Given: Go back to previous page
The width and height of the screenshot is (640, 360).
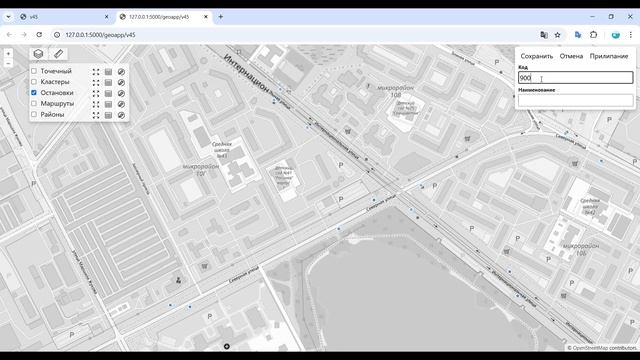Looking at the screenshot, I should [x=9, y=35].
